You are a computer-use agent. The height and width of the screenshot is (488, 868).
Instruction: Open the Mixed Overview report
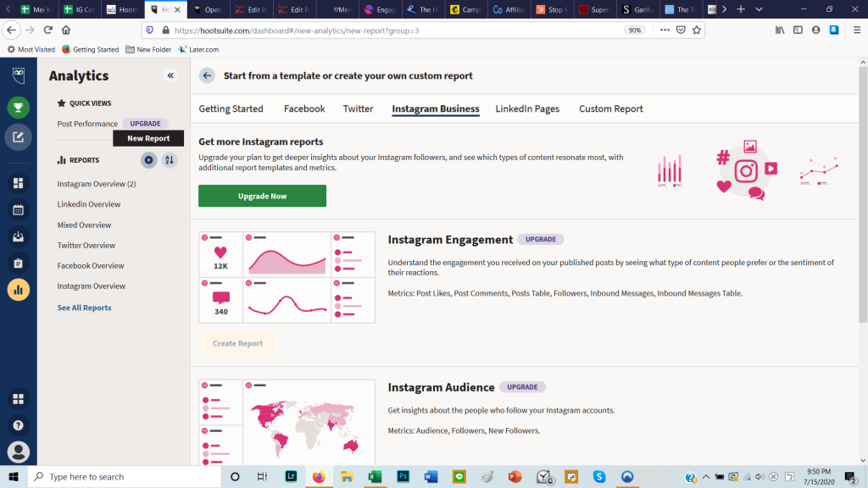[x=84, y=225]
